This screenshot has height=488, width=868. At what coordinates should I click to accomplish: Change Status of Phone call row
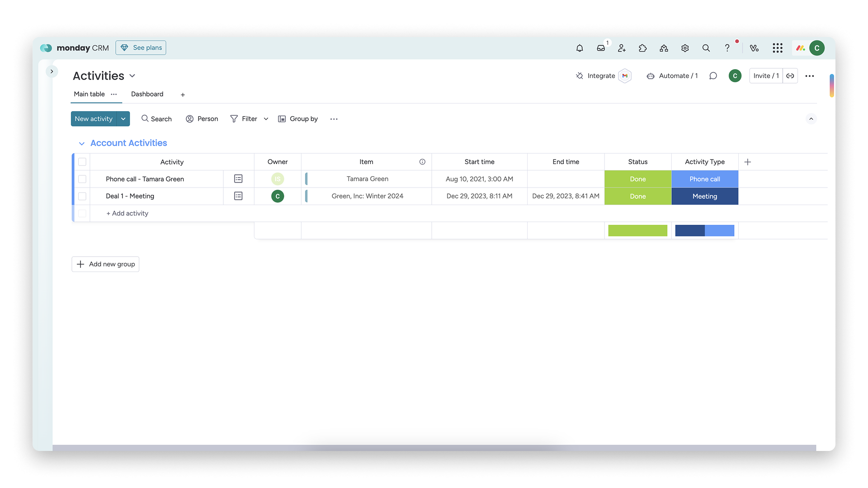coord(638,179)
